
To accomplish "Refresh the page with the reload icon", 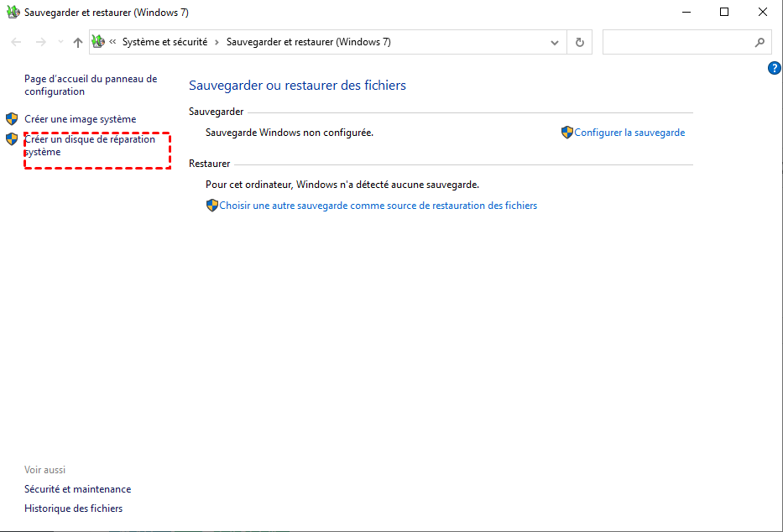I will (x=579, y=43).
